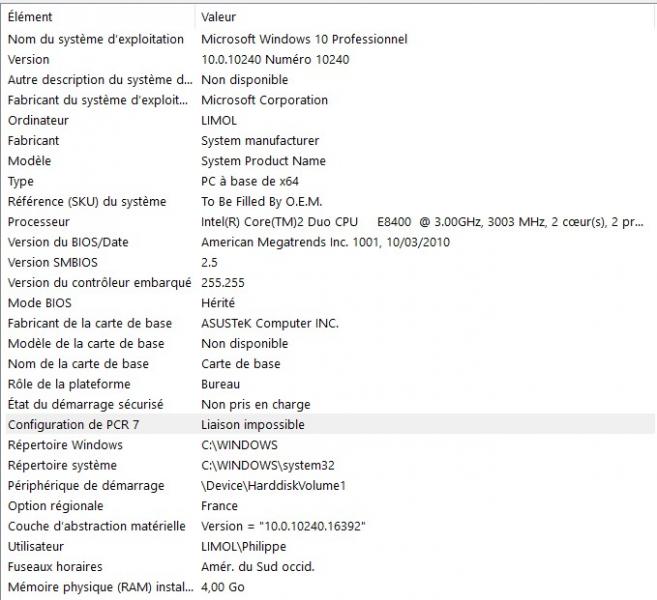The height and width of the screenshot is (600, 657).
Task: Select the "Répertoire Windows" row label
Action: [65, 445]
